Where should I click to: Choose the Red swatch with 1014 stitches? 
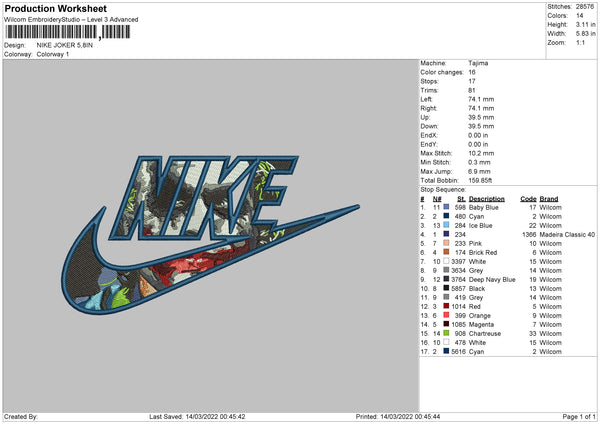pos(446,306)
